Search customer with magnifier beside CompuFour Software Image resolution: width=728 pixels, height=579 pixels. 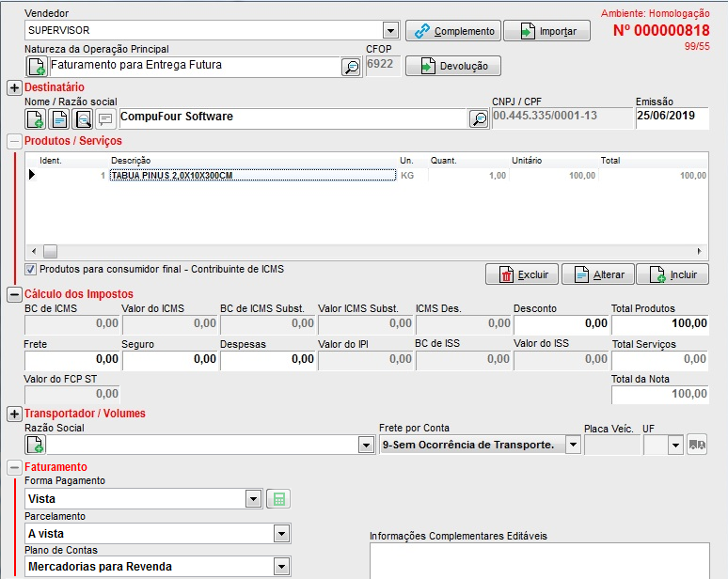point(479,118)
